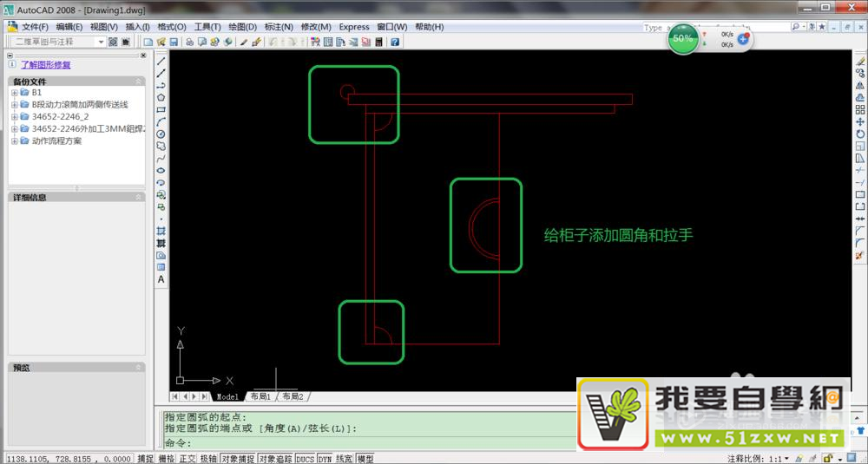Toggle 极轴 polar tracking in status bar

208,459
